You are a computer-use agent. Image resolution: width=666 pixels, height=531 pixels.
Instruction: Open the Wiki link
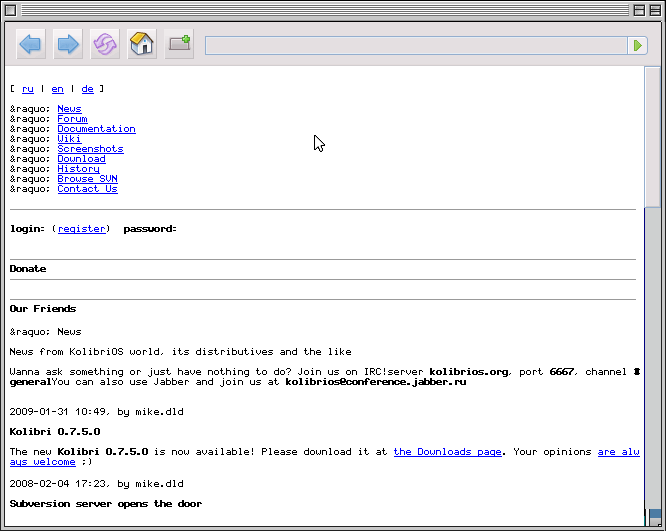click(x=69, y=139)
